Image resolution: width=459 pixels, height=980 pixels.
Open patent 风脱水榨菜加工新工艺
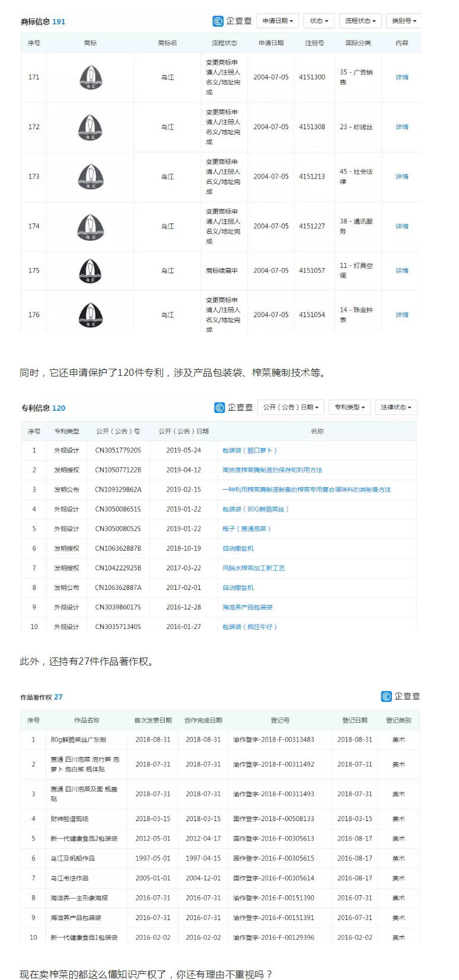point(254,568)
